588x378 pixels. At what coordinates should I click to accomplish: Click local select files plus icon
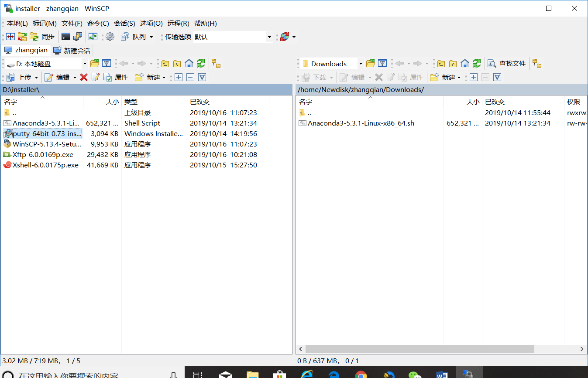pyautogui.click(x=178, y=77)
